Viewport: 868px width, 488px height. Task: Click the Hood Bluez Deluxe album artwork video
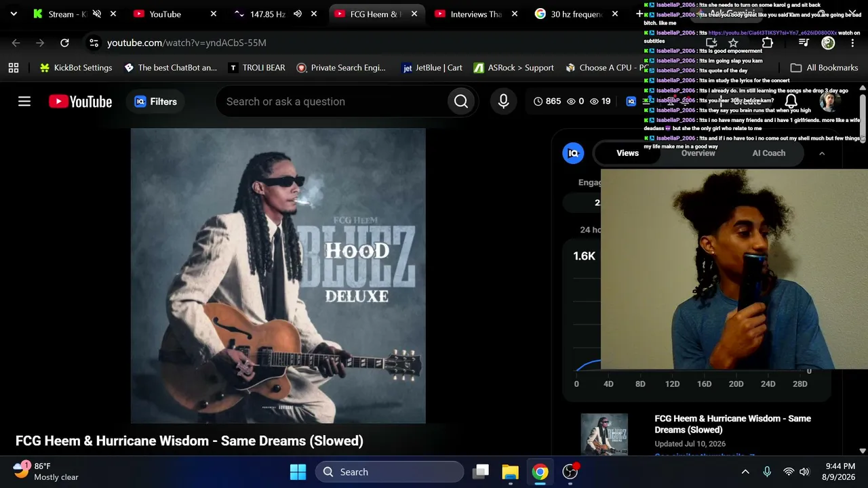click(278, 276)
